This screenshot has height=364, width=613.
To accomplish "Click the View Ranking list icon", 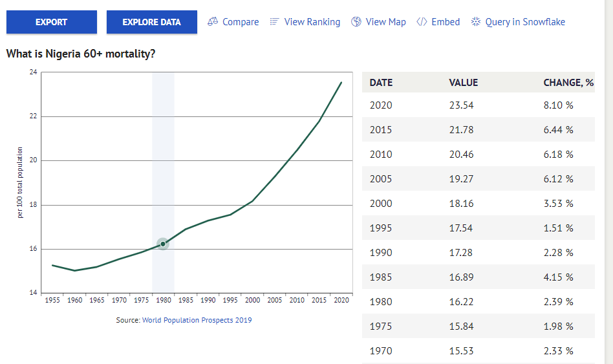I will coord(274,22).
